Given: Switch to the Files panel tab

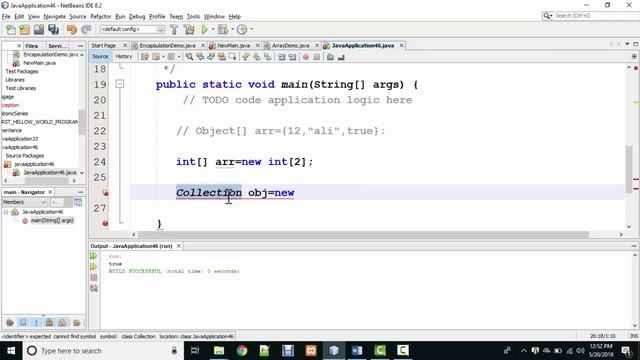Looking at the screenshot, I should pyautogui.click(x=31, y=46).
